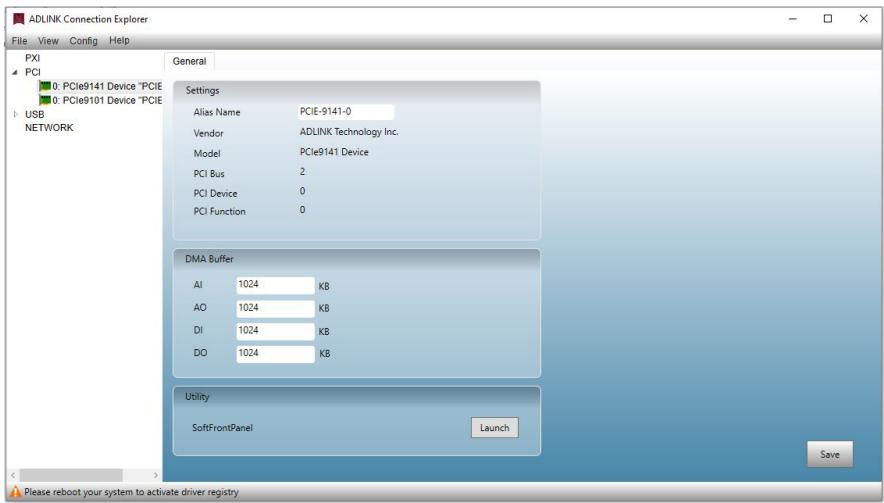
Task: Select the NETWORK tree entry
Action: [x=49, y=128]
